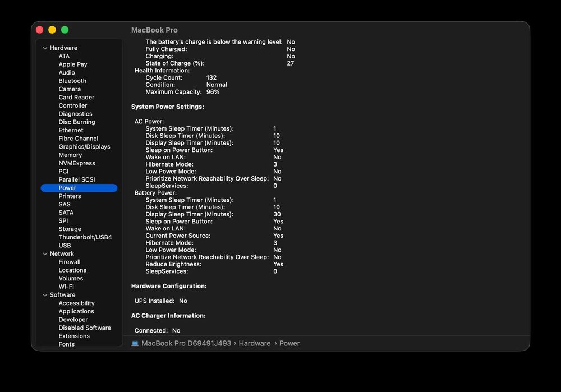Select Memory in the sidebar
The width and height of the screenshot is (561, 392).
point(71,155)
